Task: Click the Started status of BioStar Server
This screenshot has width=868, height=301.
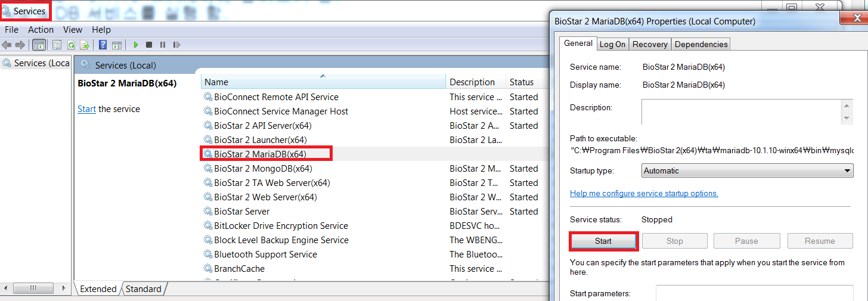Action: (x=524, y=212)
